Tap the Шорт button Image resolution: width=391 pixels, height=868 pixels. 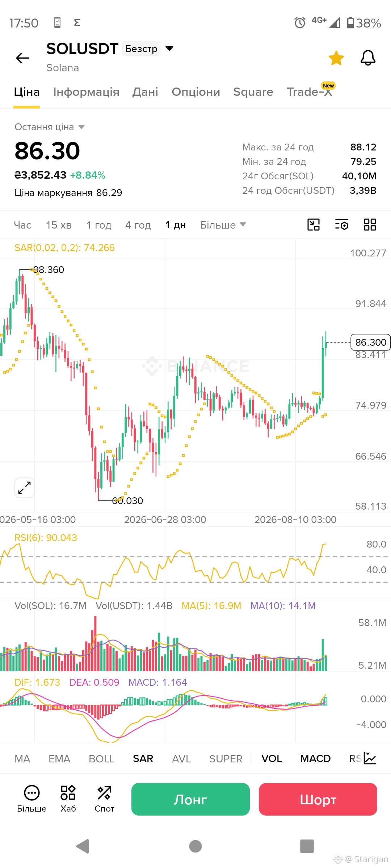tap(318, 799)
